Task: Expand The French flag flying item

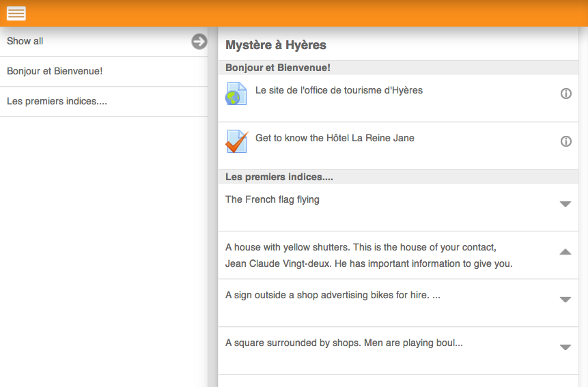Action: pyautogui.click(x=565, y=204)
